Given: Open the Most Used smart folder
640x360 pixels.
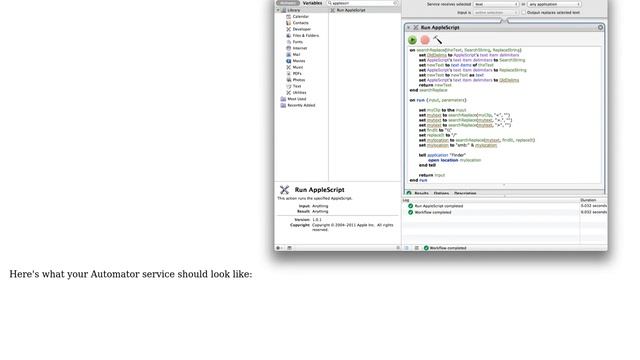Looking at the screenshot, I should click(297, 99).
